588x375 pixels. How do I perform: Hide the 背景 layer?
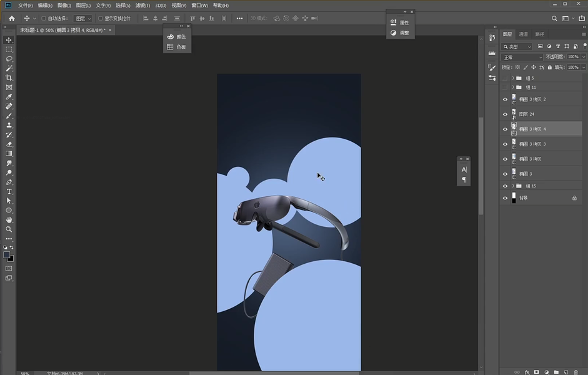click(x=505, y=198)
